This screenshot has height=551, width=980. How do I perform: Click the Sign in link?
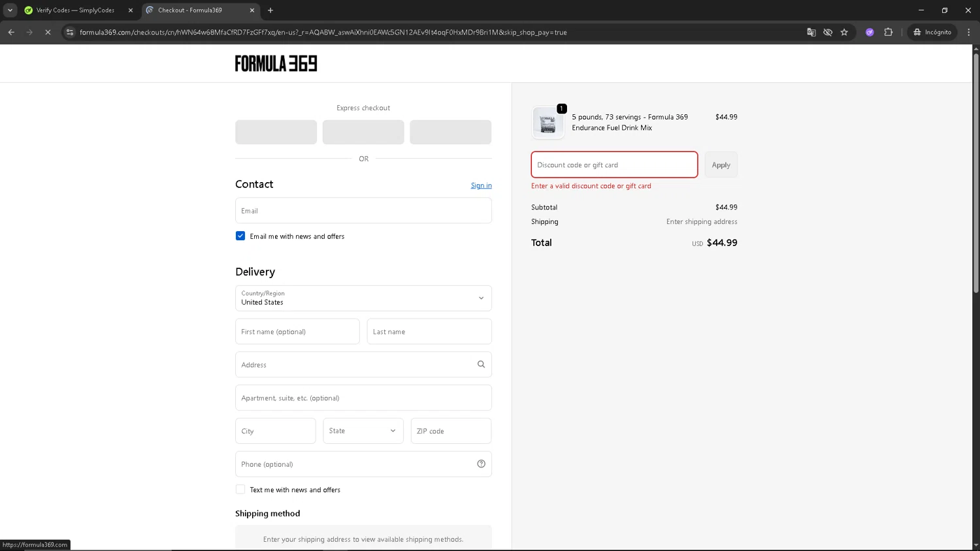tap(482, 185)
